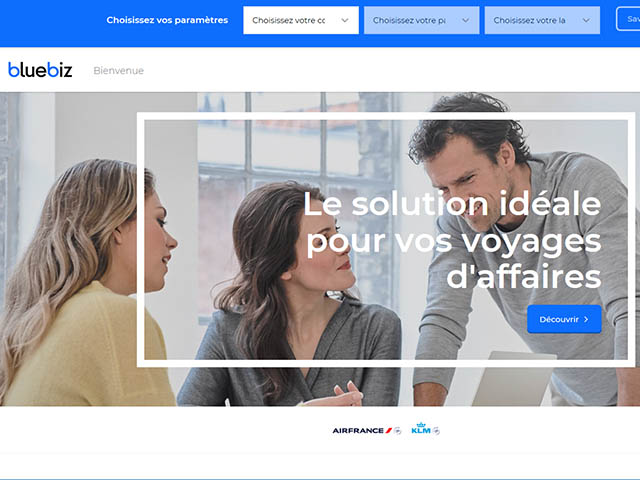
Task: Click SkyTeam emblem beside Air France logo
Action: pyautogui.click(x=398, y=430)
